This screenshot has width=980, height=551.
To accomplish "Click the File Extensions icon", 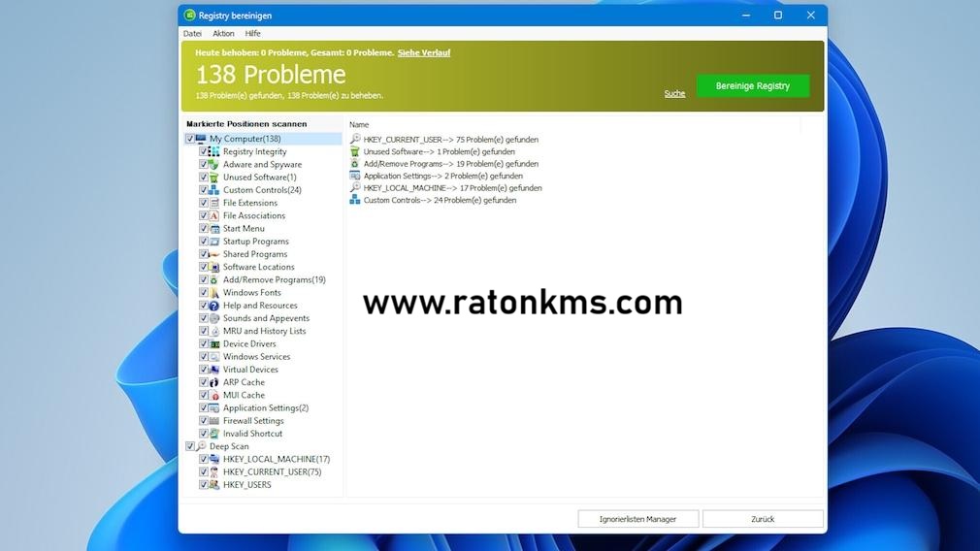I will pos(213,203).
